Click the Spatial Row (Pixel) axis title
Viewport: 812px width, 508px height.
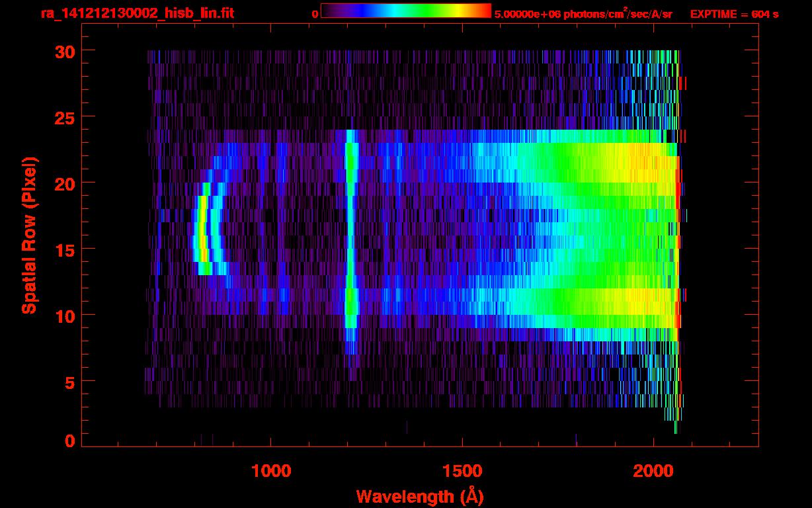point(29,235)
